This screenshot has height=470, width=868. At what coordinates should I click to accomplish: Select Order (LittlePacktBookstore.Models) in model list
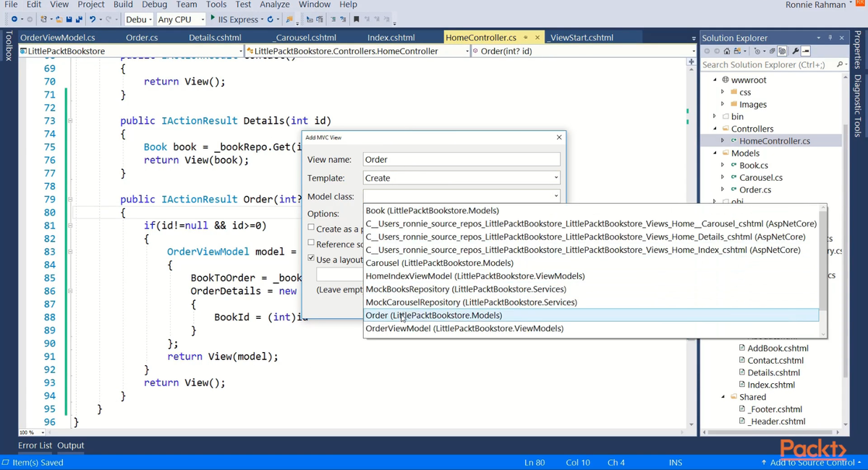point(591,315)
